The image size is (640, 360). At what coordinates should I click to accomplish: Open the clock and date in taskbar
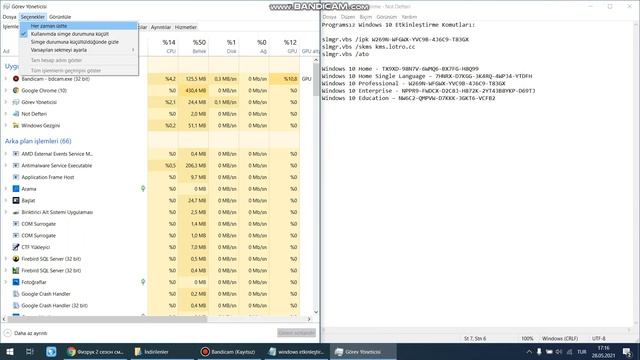coord(603,351)
